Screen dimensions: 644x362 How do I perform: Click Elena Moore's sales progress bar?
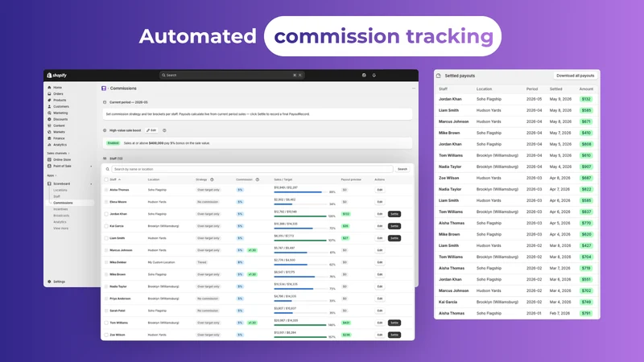click(x=300, y=204)
